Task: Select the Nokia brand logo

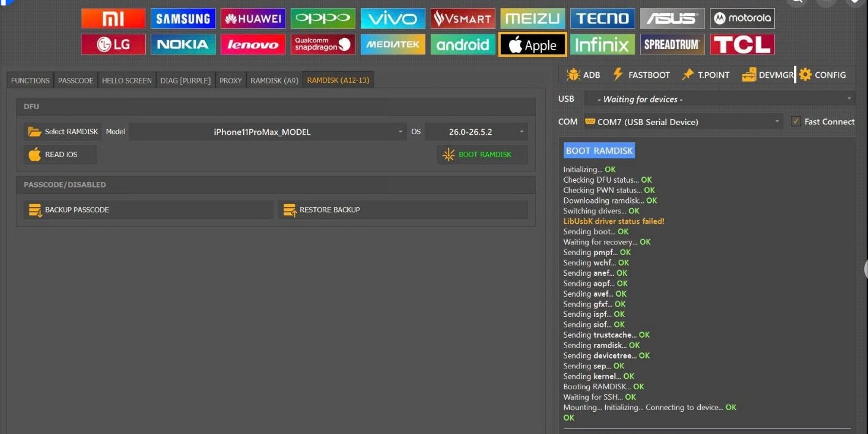Action: click(x=183, y=44)
